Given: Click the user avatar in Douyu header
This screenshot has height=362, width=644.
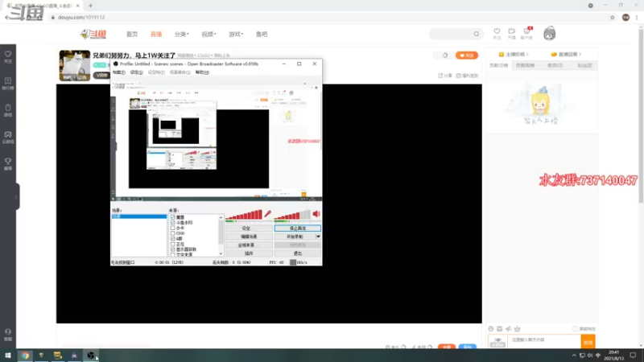Looking at the screenshot, I should (x=550, y=34).
